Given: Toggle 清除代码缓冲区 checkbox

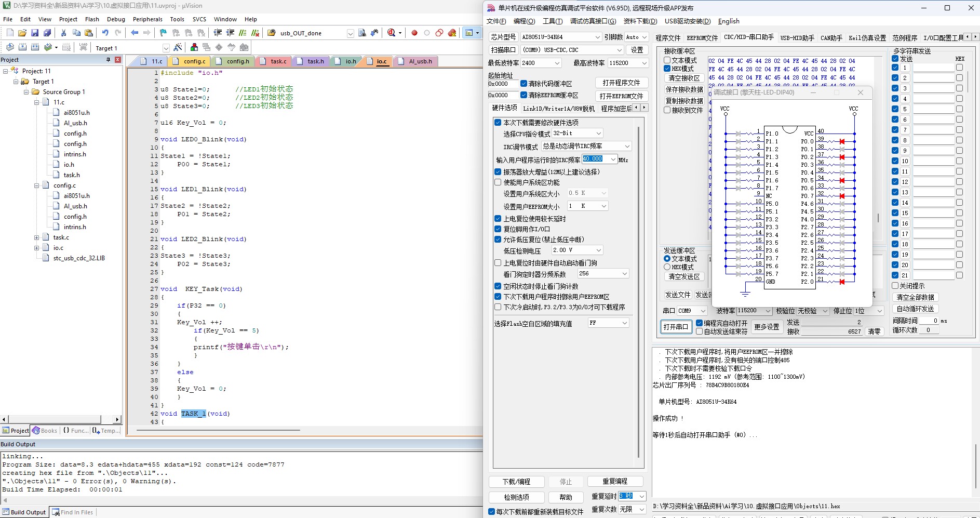Looking at the screenshot, I should click(x=523, y=84).
